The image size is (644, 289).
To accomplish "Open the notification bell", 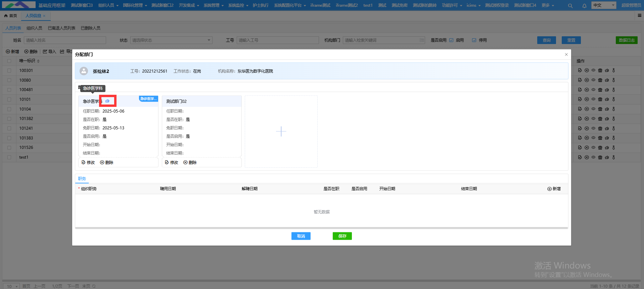I will [584, 6].
